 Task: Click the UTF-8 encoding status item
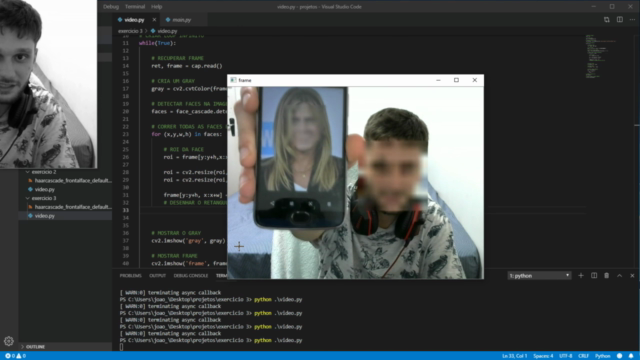coord(565,356)
